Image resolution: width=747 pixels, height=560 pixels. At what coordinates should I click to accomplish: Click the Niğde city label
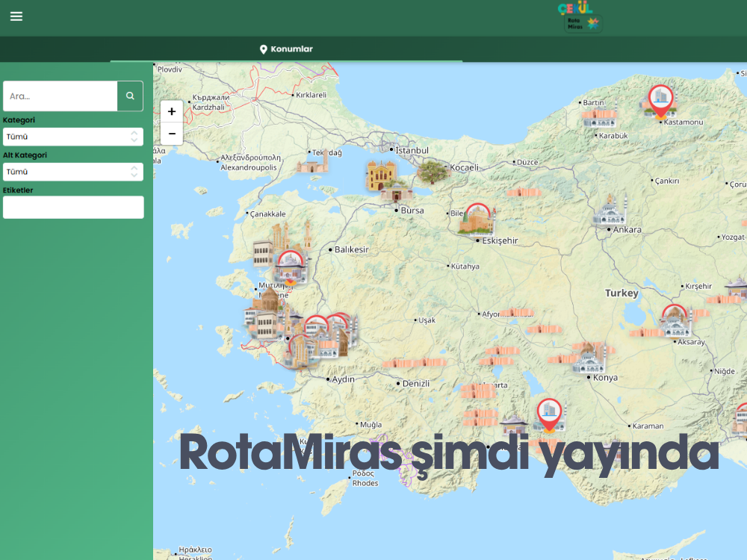click(725, 371)
